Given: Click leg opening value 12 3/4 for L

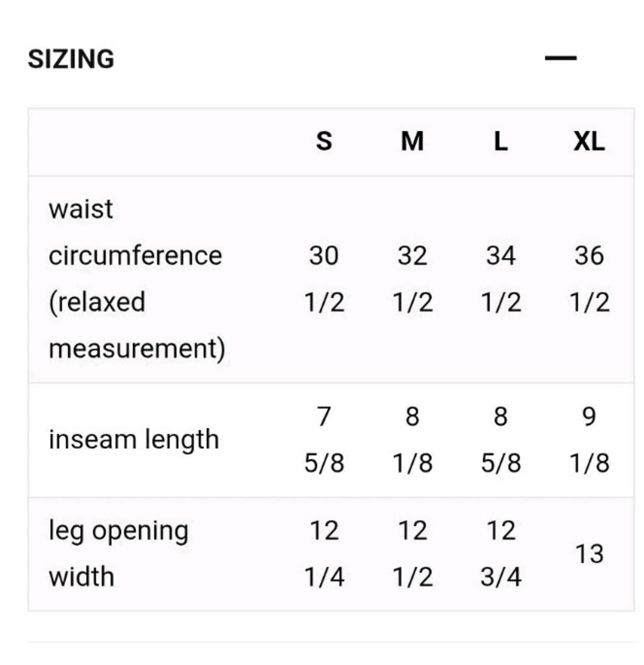Looking at the screenshot, I should (x=501, y=553).
